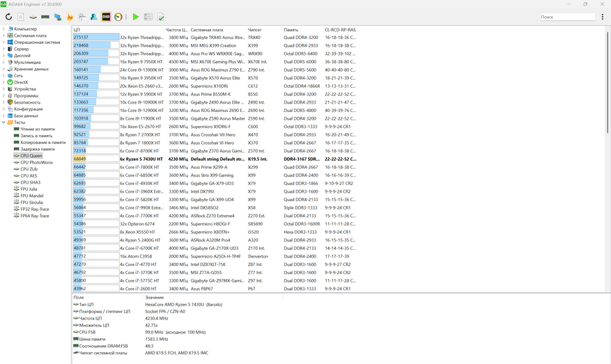
Task: Select the CPU SHA3 benchmark
Action: 31,182
